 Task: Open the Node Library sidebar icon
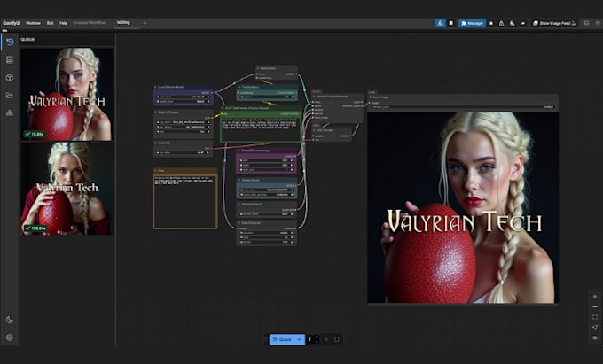click(10, 60)
